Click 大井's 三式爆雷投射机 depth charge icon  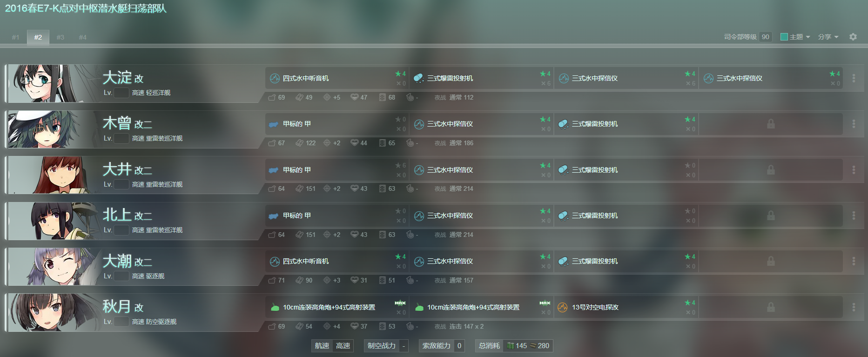pos(563,170)
